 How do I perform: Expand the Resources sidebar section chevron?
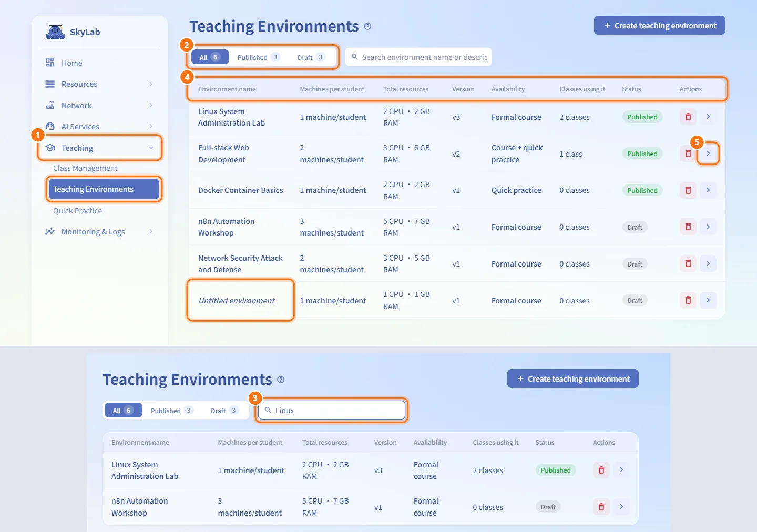coord(151,84)
